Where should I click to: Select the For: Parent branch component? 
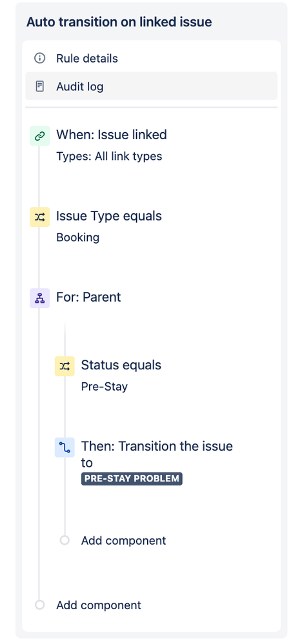(88, 297)
